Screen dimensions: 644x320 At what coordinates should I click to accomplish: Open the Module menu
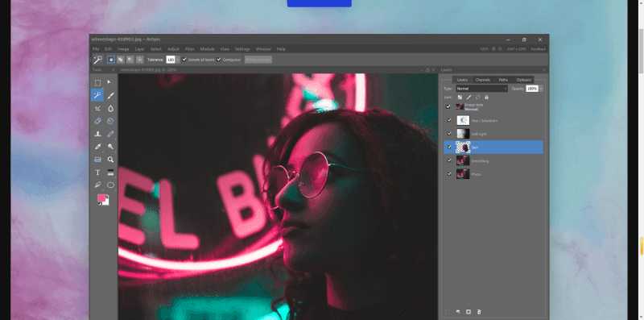click(x=208, y=49)
